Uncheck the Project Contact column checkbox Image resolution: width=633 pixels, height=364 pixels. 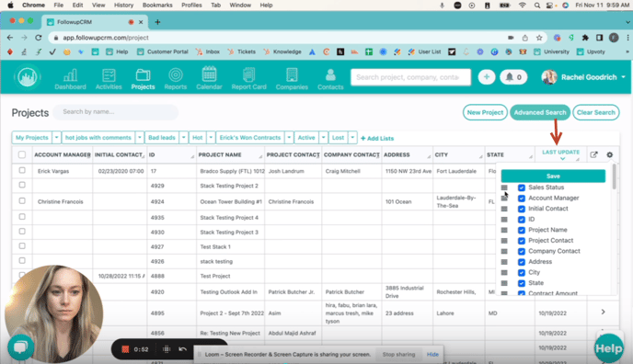tap(522, 241)
